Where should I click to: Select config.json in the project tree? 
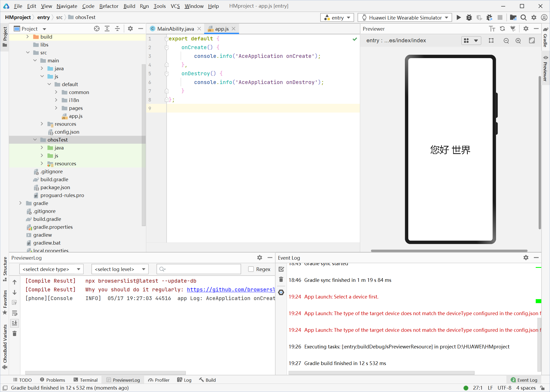(67, 132)
